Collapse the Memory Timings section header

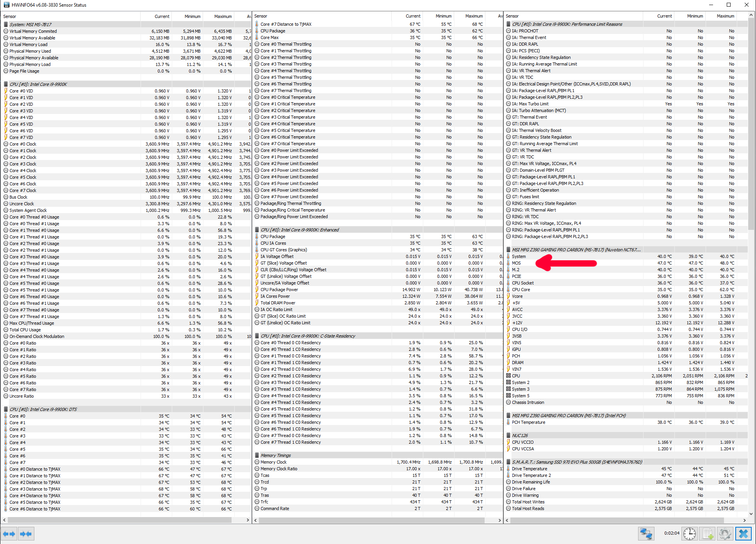(276, 455)
